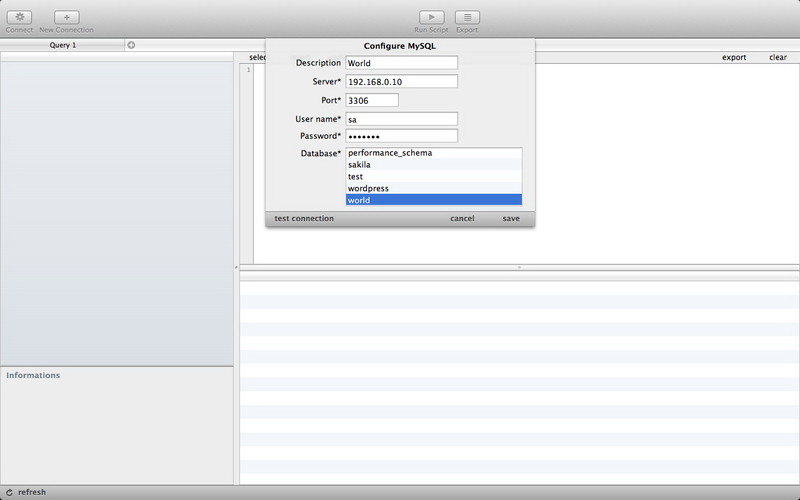Click the export link above results
The width and height of the screenshot is (800, 500).
[734, 57]
